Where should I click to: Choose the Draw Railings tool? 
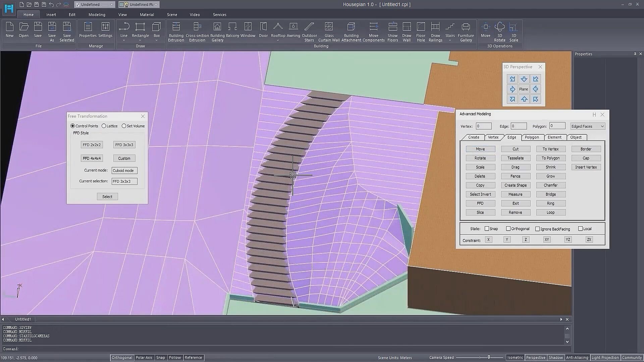[435, 27]
